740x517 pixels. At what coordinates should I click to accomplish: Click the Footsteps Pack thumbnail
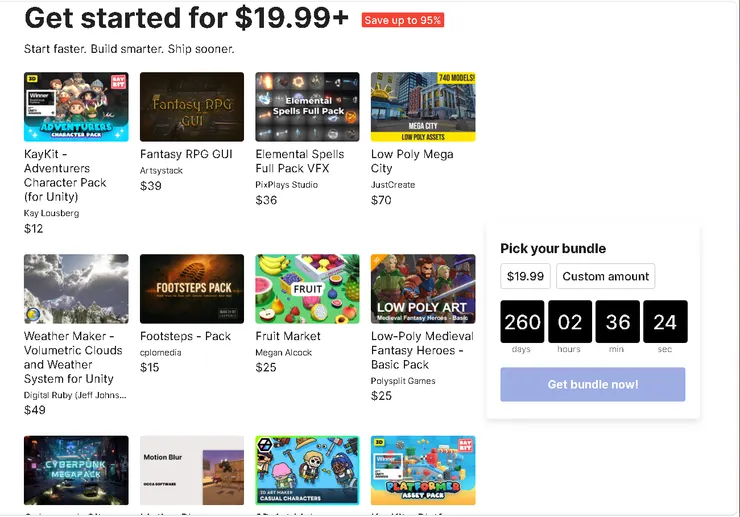[192, 289]
